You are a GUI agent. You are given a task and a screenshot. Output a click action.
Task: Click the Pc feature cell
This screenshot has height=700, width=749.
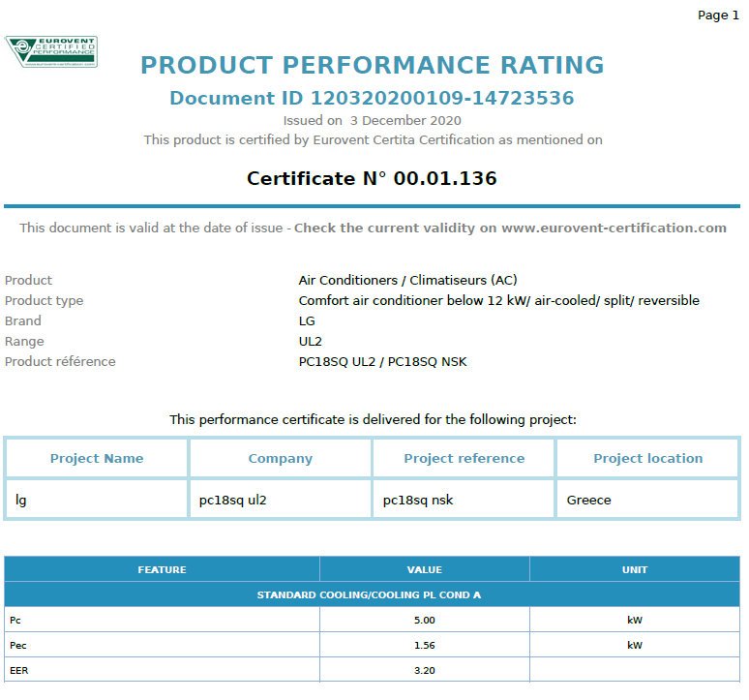coord(162,621)
